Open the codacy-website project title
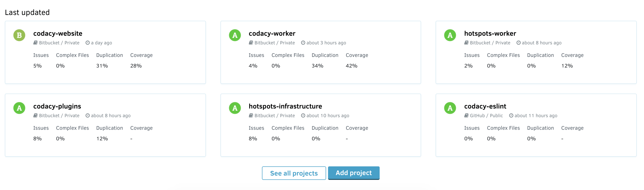 pyautogui.click(x=58, y=34)
